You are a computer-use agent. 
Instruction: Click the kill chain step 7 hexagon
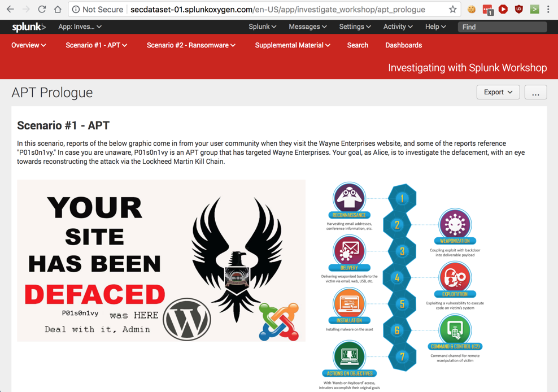pyautogui.click(x=402, y=356)
